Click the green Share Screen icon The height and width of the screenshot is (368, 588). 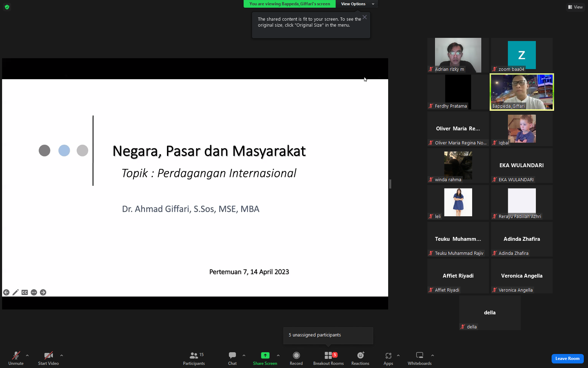[x=265, y=355]
